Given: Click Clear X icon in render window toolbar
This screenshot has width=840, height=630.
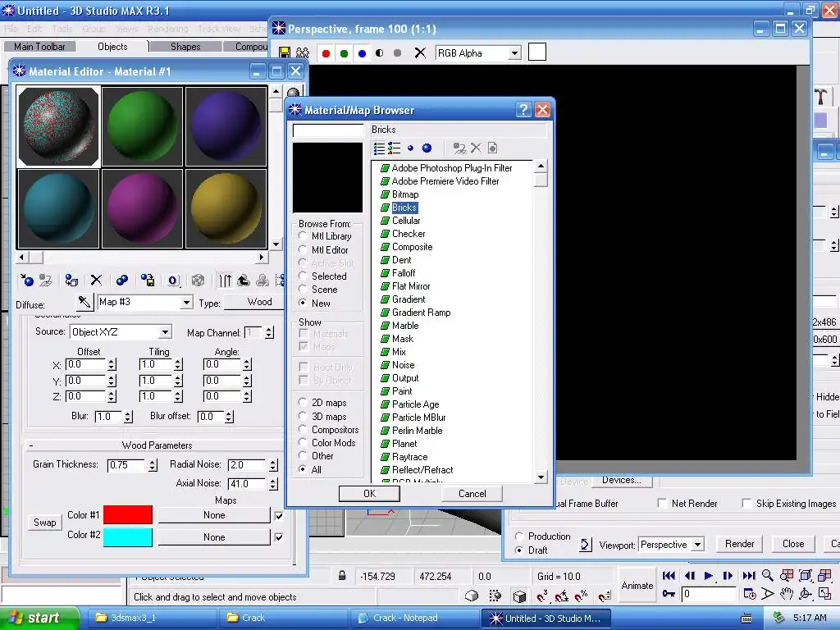Looking at the screenshot, I should coord(420,52).
